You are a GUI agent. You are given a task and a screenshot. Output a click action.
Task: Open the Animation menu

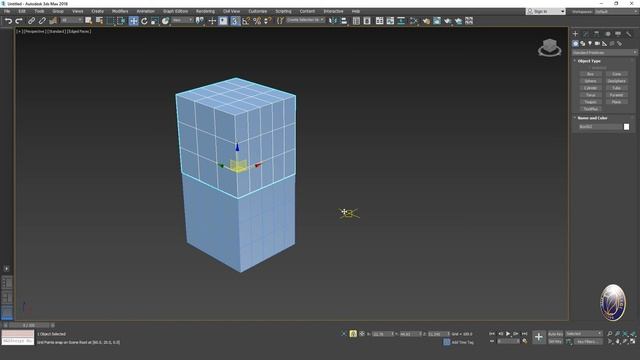coord(146,11)
